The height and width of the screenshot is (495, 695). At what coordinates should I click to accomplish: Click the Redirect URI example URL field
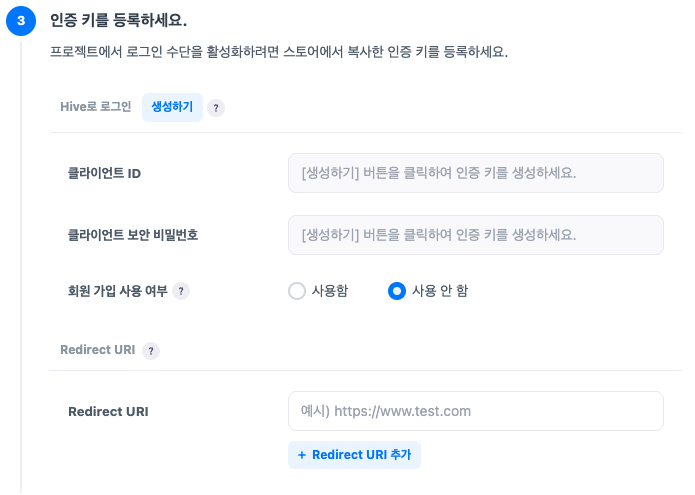click(x=475, y=411)
